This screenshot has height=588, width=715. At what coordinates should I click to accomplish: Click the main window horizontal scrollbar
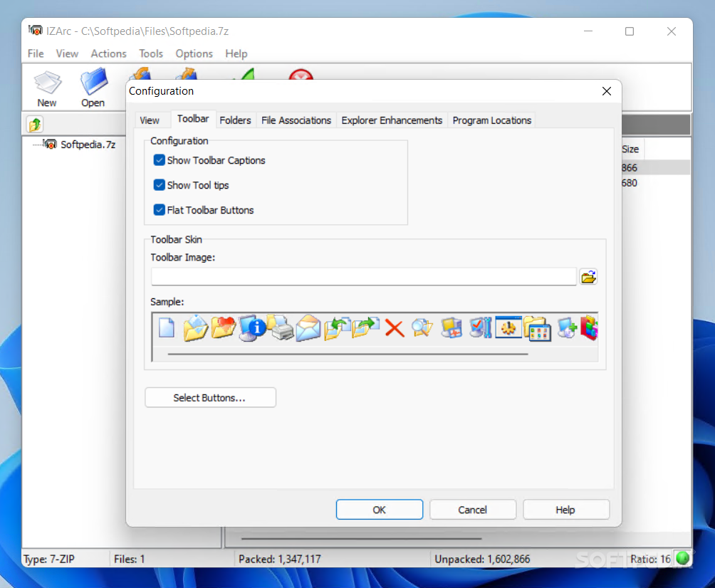point(362,538)
